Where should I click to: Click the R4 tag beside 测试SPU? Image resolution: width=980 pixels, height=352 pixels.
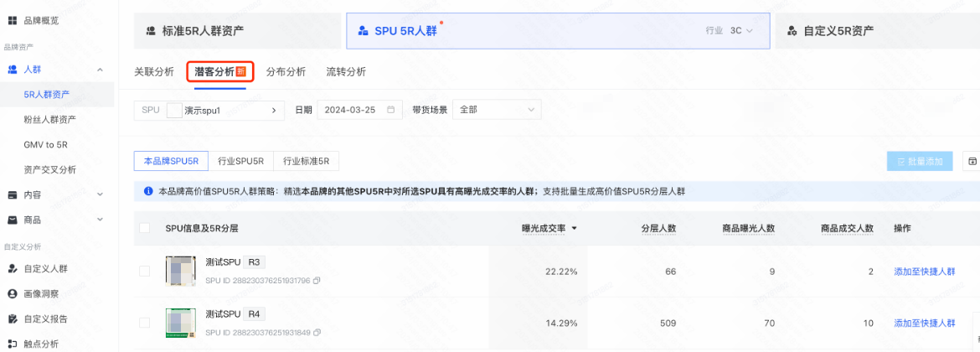tap(254, 313)
